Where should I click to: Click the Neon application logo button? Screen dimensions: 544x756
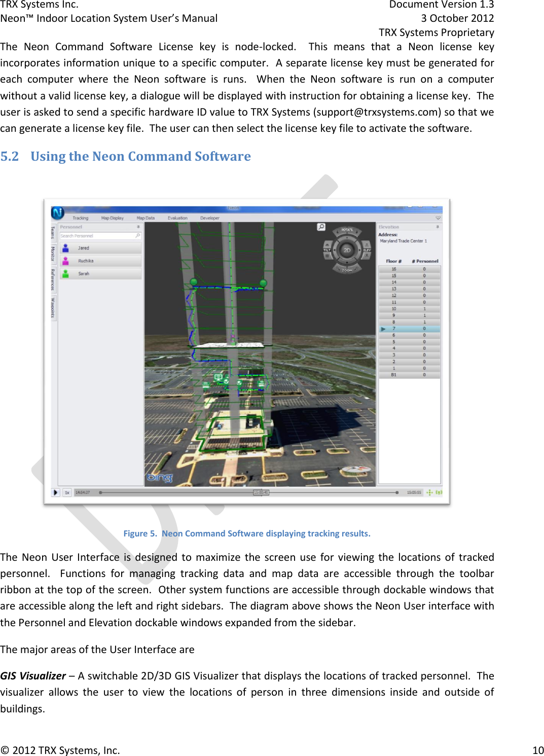pos(57,213)
